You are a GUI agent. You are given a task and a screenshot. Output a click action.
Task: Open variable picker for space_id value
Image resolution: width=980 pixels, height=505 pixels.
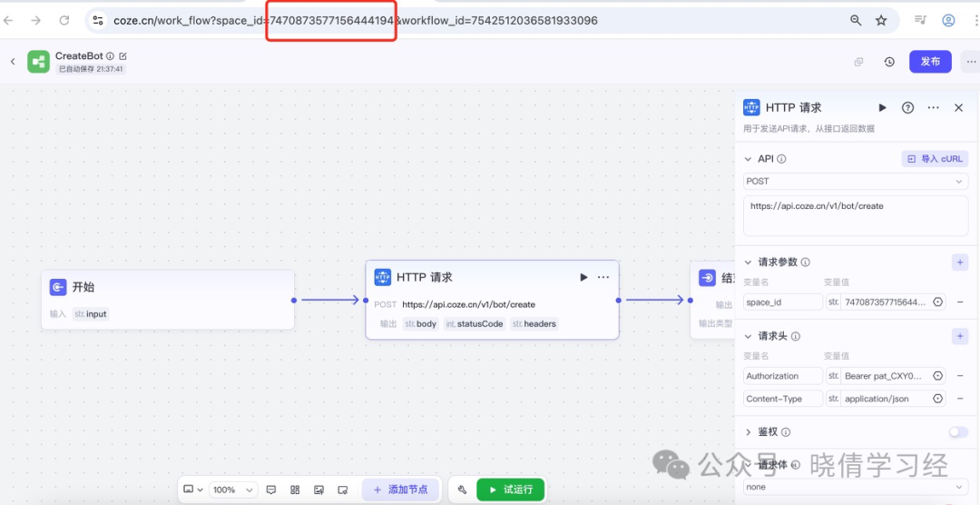937,302
